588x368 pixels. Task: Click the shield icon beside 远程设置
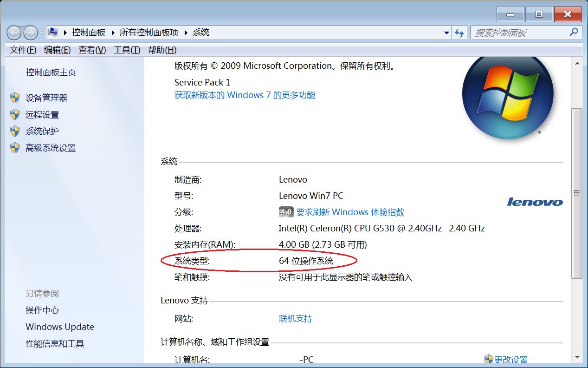pyautogui.click(x=15, y=114)
